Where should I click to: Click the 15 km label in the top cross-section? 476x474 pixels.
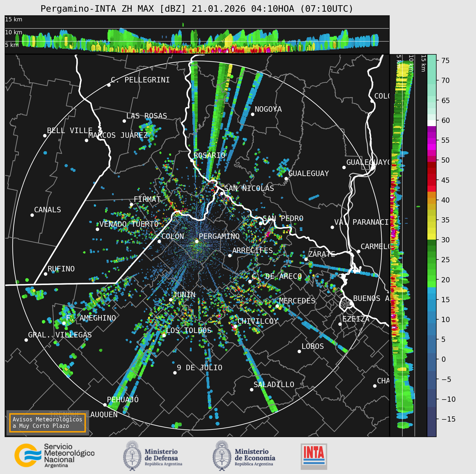[14, 19]
